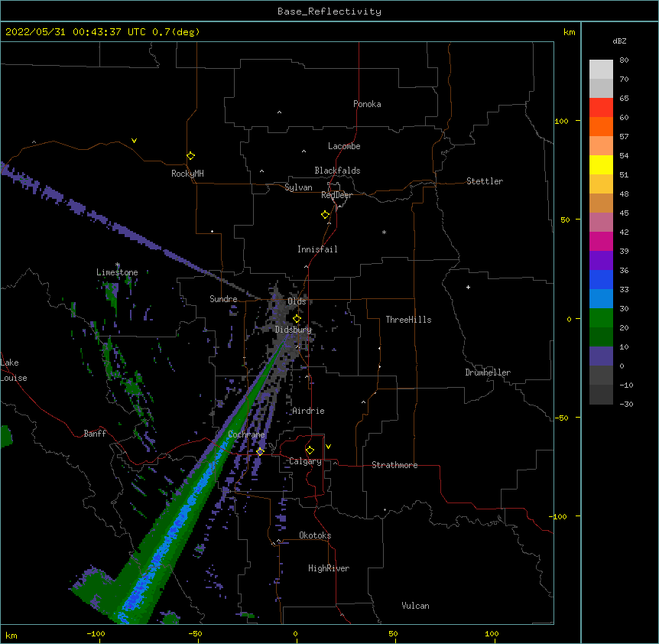Click the Airdrie city label
Image resolution: width=659 pixels, height=644 pixels.
[309, 411]
